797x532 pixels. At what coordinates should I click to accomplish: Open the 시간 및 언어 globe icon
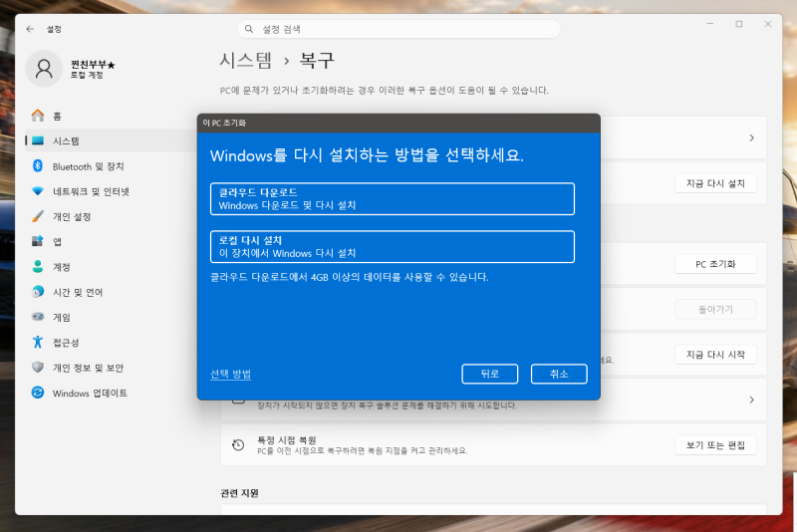38,292
